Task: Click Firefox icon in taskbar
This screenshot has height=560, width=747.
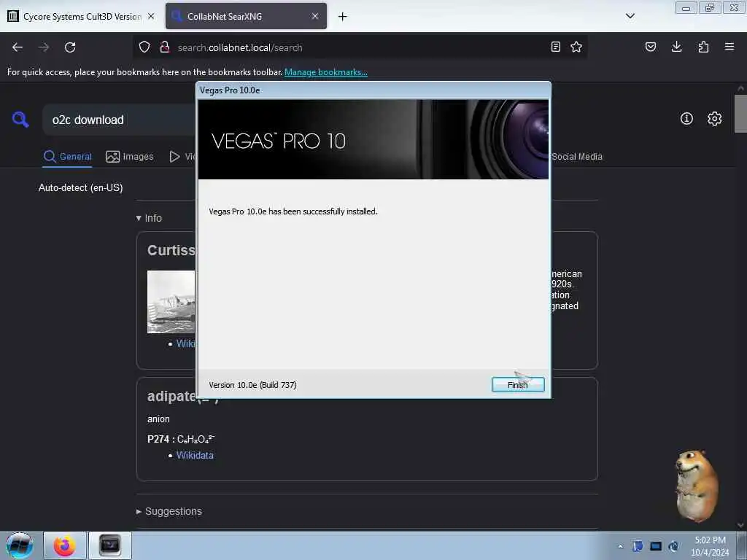Action: click(65, 545)
